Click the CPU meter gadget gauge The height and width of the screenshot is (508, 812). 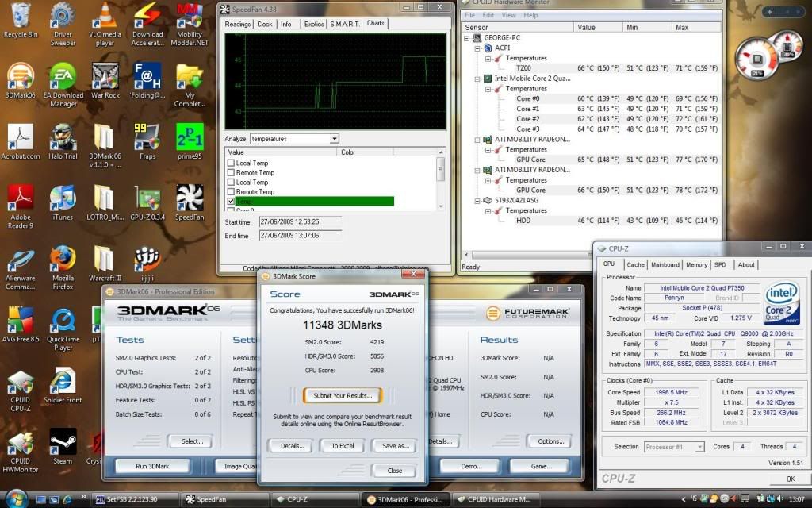pos(757,58)
